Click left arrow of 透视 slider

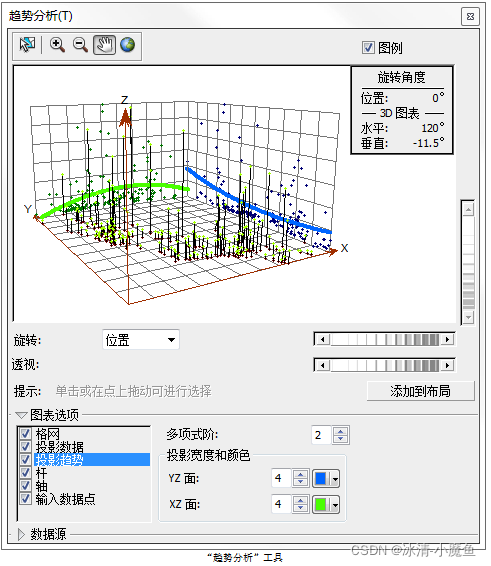(323, 366)
